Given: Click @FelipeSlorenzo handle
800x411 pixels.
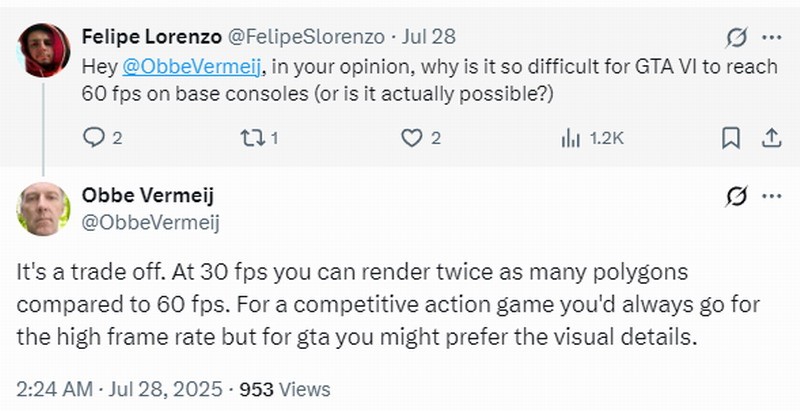Looking at the screenshot, I should [x=301, y=37].
